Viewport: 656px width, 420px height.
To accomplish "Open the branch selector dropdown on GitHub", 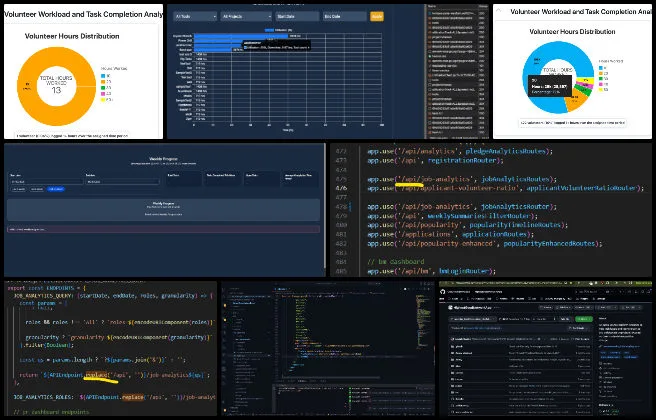I will [472, 319].
